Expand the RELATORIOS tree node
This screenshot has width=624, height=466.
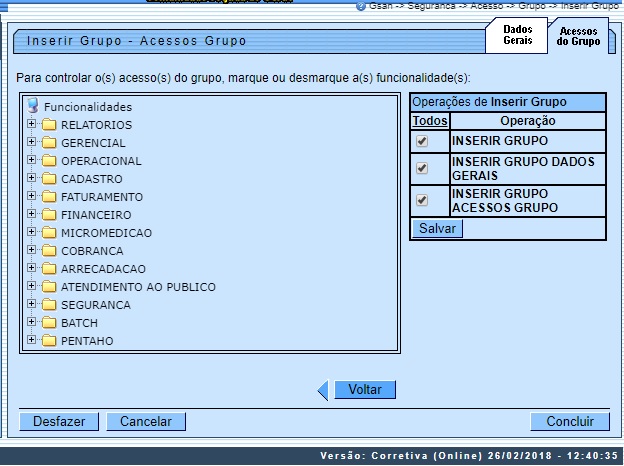coord(31,124)
